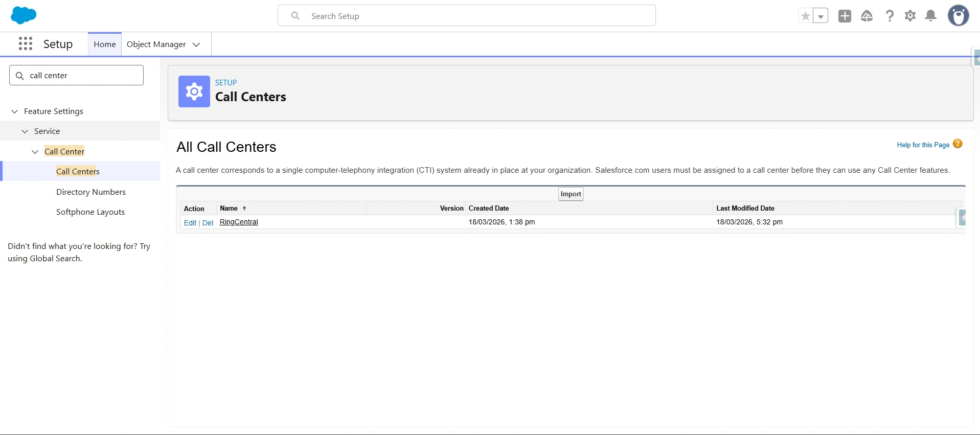Open the user profile avatar
This screenshot has height=435, width=980.
[x=958, y=16]
